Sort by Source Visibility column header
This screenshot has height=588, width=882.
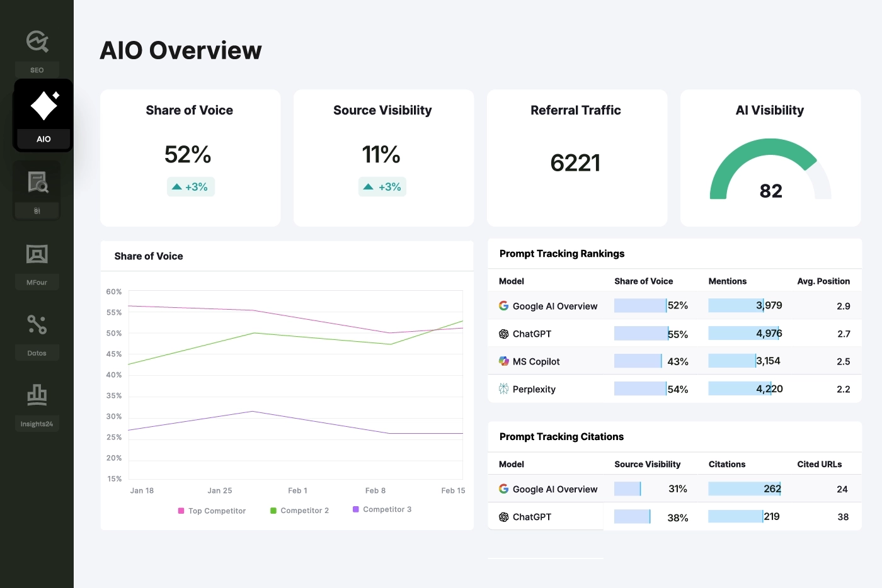[x=648, y=464]
